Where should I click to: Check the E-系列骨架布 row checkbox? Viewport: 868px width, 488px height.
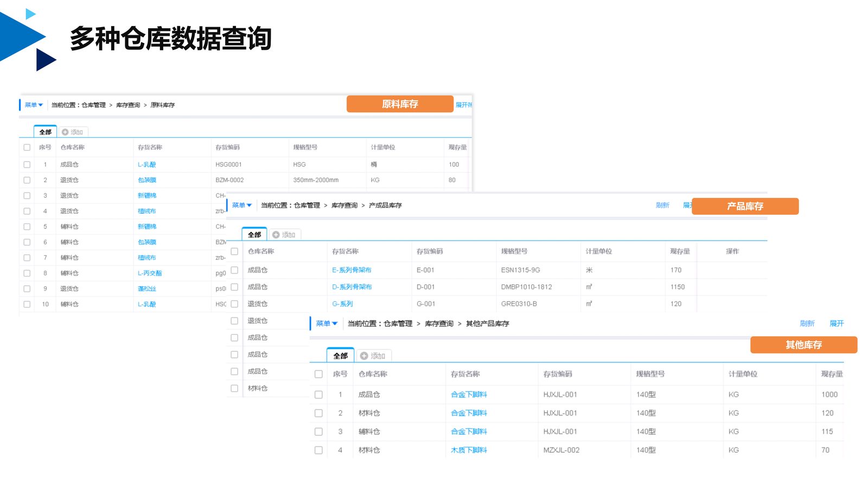pyautogui.click(x=234, y=270)
